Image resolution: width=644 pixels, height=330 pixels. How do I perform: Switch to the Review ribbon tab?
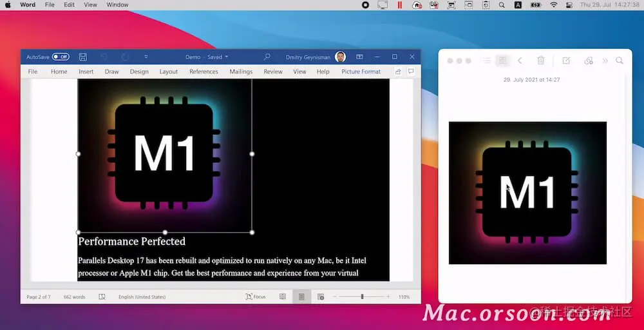pos(273,72)
